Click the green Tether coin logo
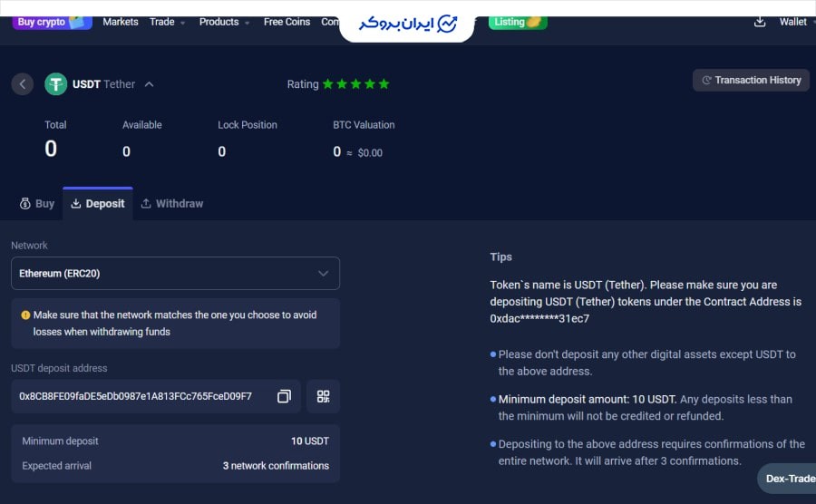816x504 pixels. point(56,84)
